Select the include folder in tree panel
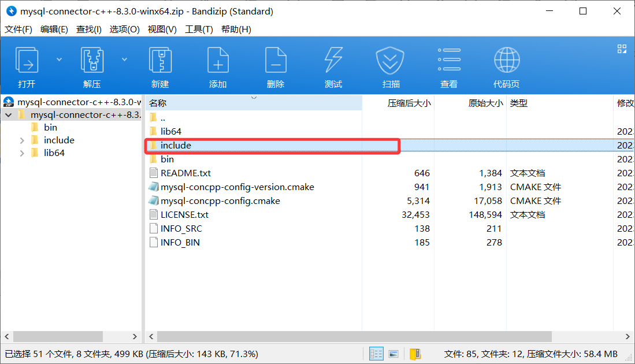This screenshot has width=635, height=364. tap(59, 140)
